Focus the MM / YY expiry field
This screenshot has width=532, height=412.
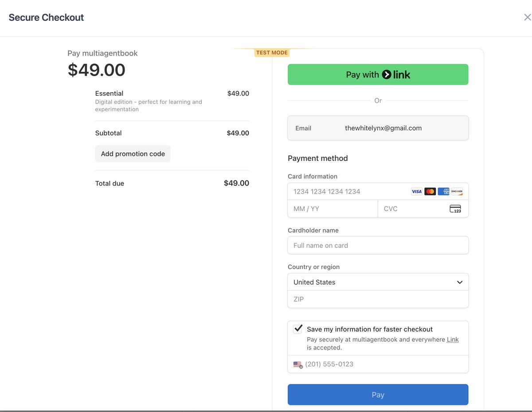coord(332,209)
